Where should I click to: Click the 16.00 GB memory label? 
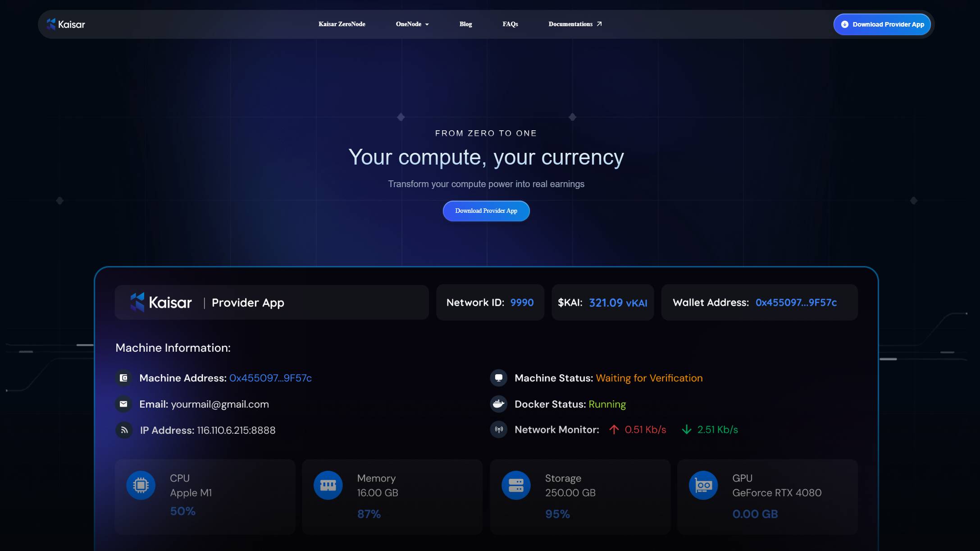coord(378,493)
